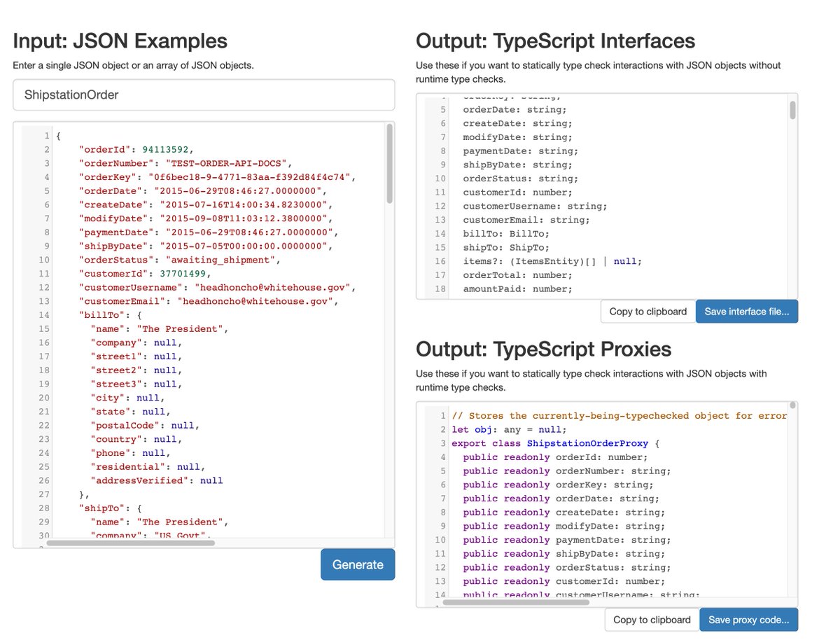Viewport: 840px width, 640px height.
Task: Click "postalCode": null on line 22
Action: click(x=145, y=426)
